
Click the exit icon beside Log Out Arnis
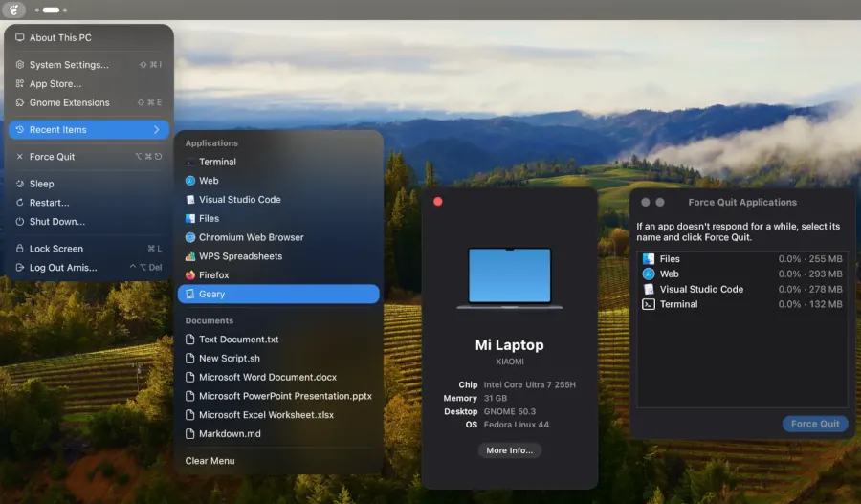tap(20, 268)
